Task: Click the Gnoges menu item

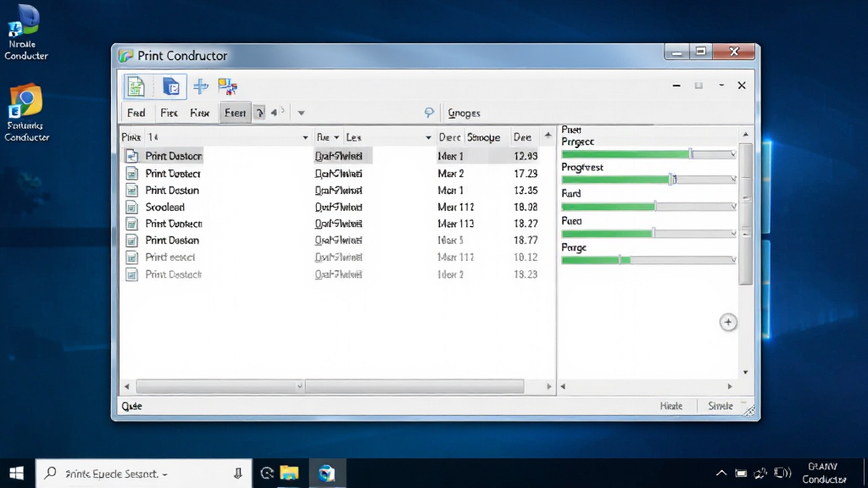Action: coord(464,113)
